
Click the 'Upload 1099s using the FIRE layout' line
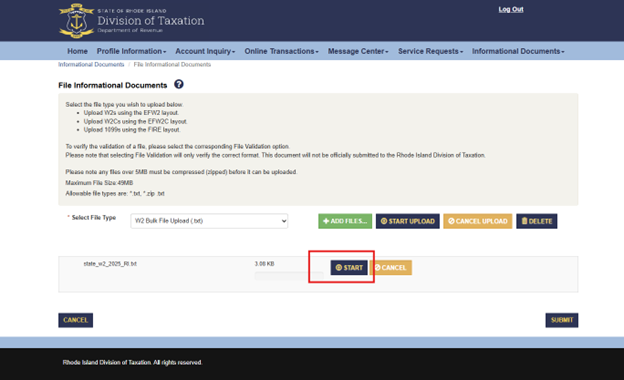[x=132, y=130]
